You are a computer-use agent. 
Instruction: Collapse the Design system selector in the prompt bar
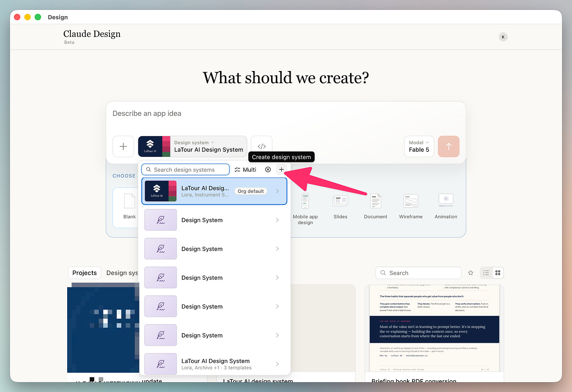click(x=192, y=146)
